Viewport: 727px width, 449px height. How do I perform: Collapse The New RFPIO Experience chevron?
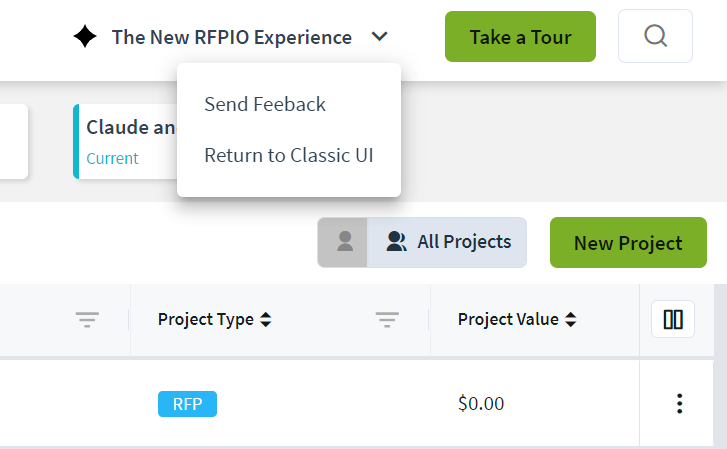pos(379,37)
